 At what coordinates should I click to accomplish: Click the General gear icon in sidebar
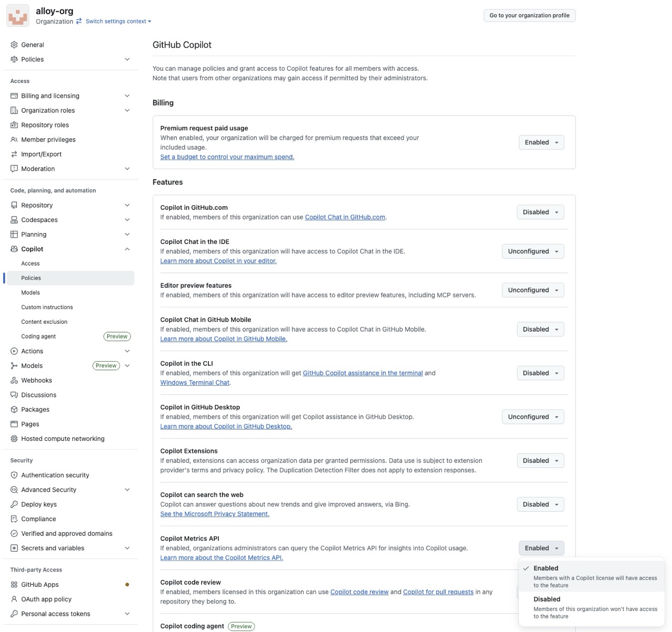pos(14,45)
